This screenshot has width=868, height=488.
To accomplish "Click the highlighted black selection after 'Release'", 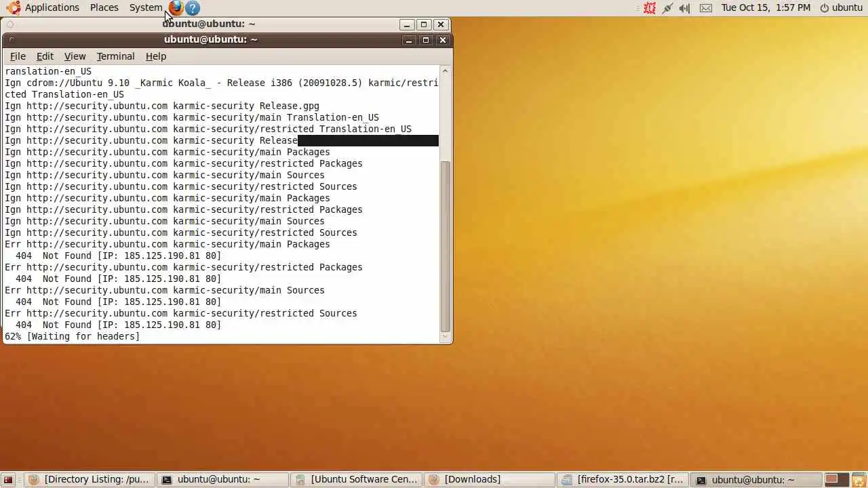I will coord(368,140).
